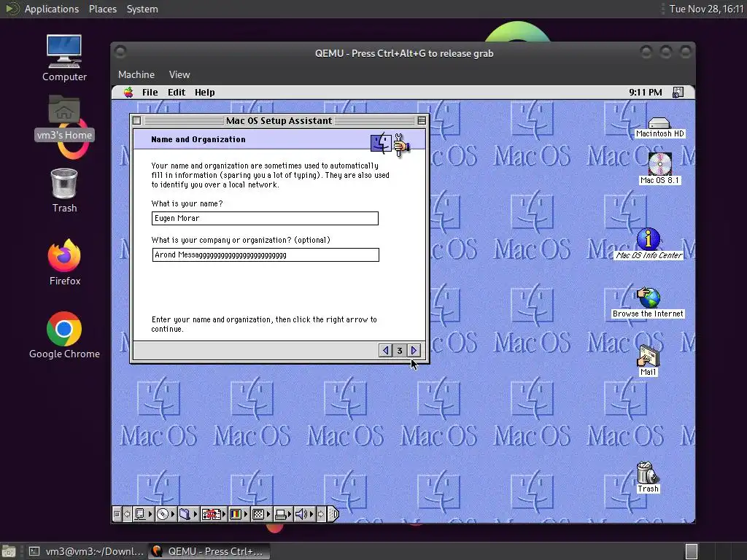Viewport: 747px width, 560px height.
Task: Open the Applications menu in the top panel
Action: pyautogui.click(x=52, y=9)
